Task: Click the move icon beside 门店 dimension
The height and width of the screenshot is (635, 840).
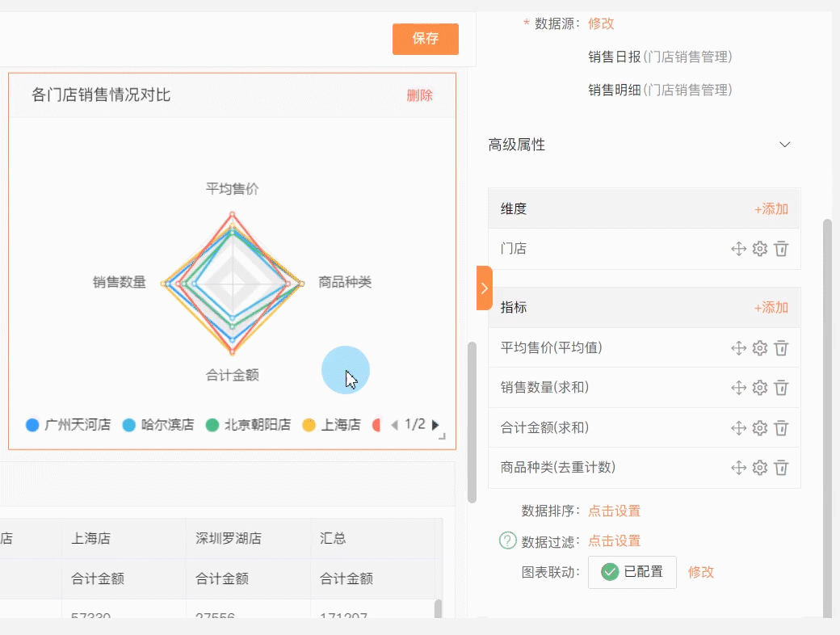Action: click(739, 249)
